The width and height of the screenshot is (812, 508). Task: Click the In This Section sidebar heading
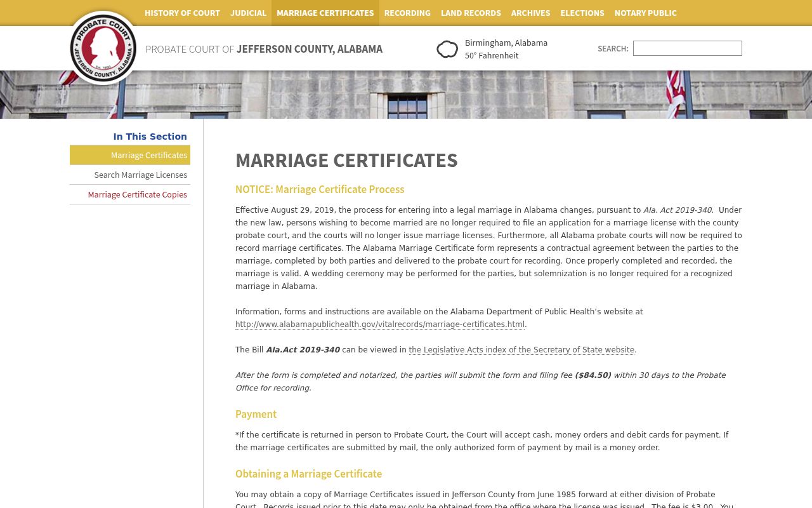pyautogui.click(x=150, y=137)
